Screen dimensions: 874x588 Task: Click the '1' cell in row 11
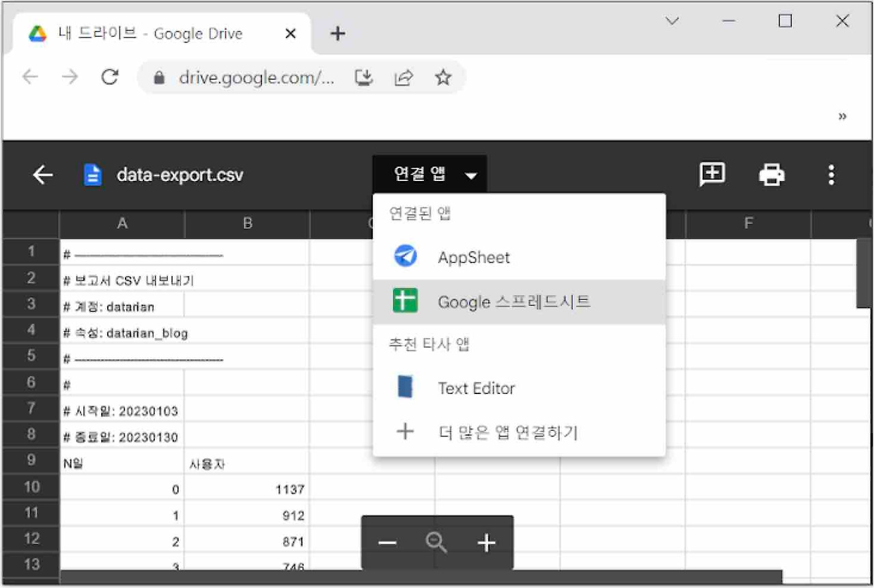click(x=122, y=512)
